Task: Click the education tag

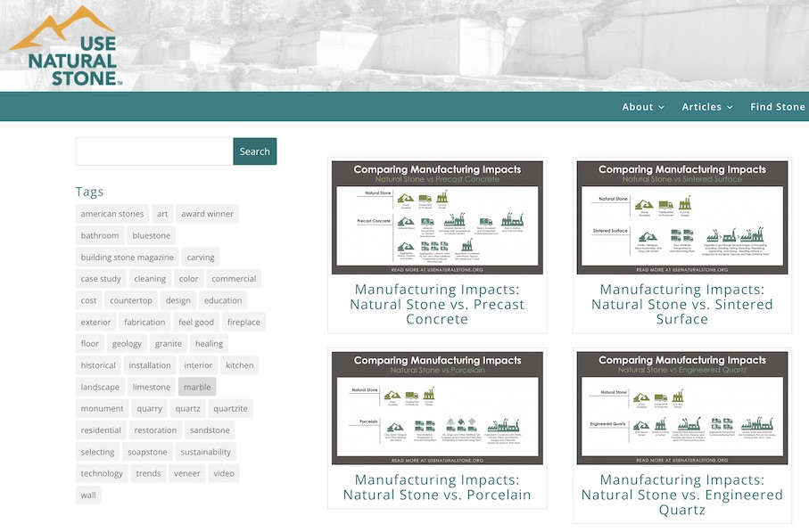Action: point(223,300)
